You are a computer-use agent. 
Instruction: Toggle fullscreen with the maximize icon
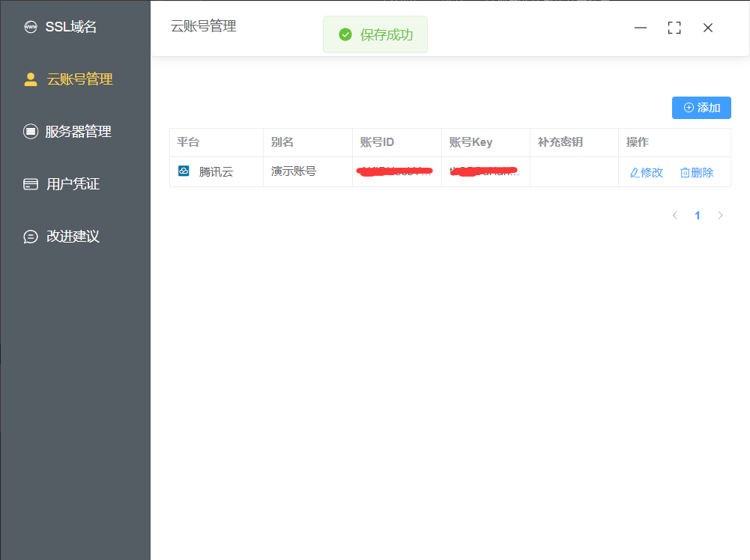pyautogui.click(x=674, y=28)
